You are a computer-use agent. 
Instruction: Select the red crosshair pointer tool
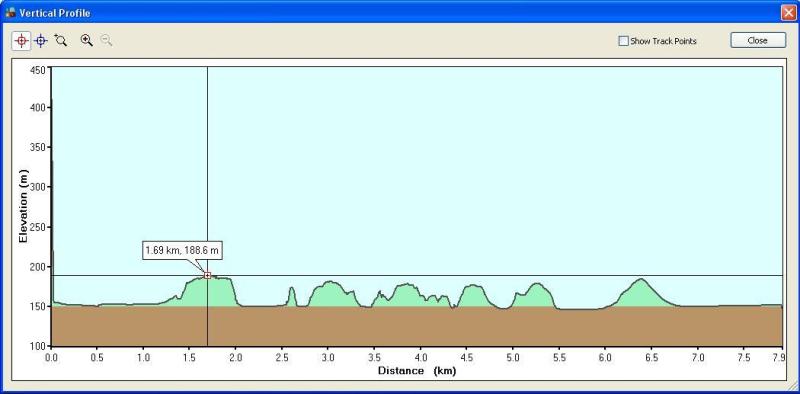21,41
